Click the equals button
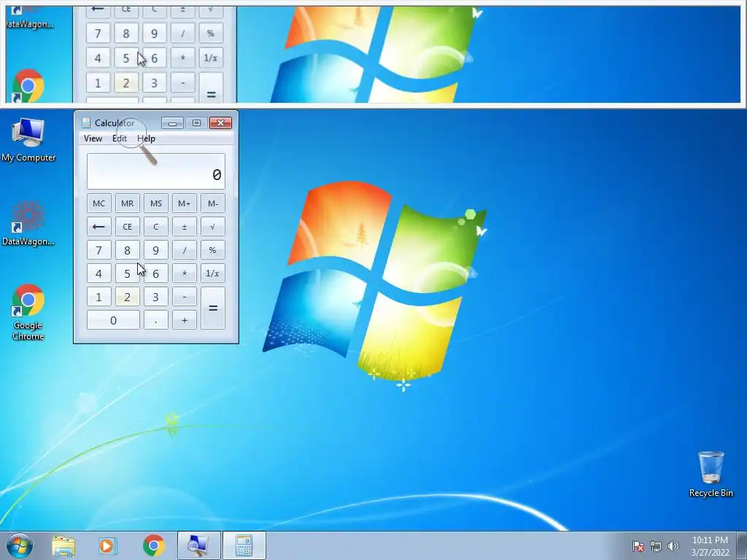The height and width of the screenshot is (560, 747). tap(213, 308)
